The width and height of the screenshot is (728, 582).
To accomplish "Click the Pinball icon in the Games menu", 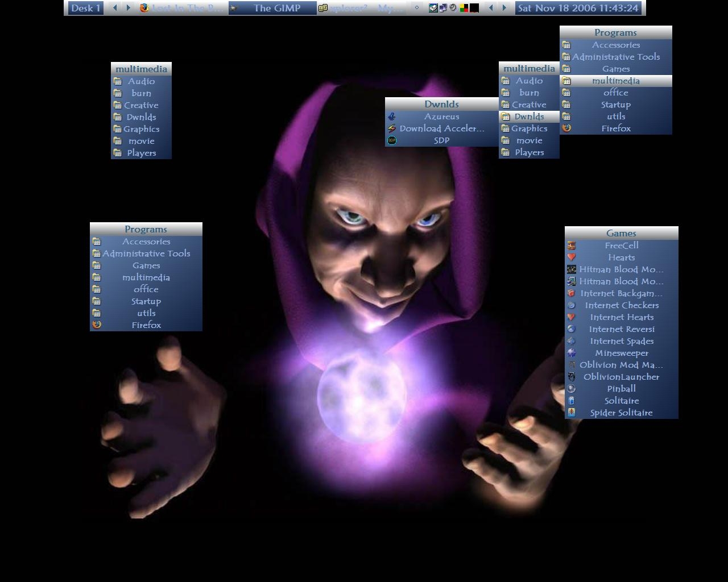I will 572,389.
